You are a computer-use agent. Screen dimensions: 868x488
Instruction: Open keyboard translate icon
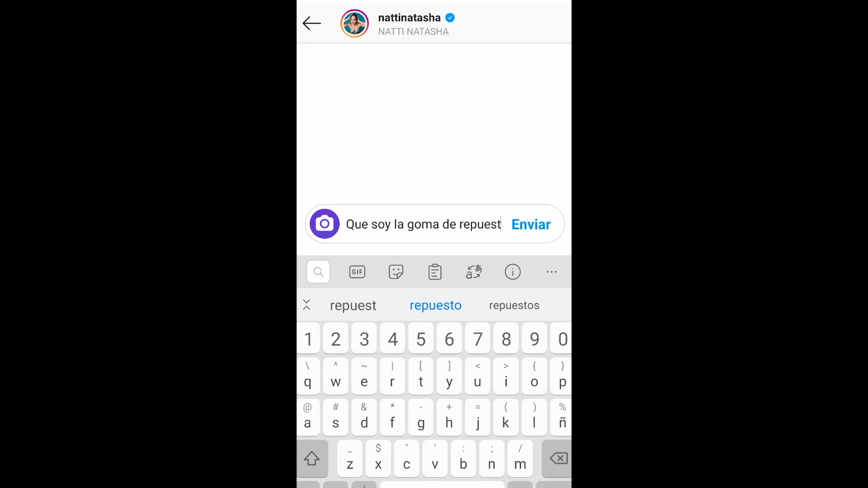474,272
